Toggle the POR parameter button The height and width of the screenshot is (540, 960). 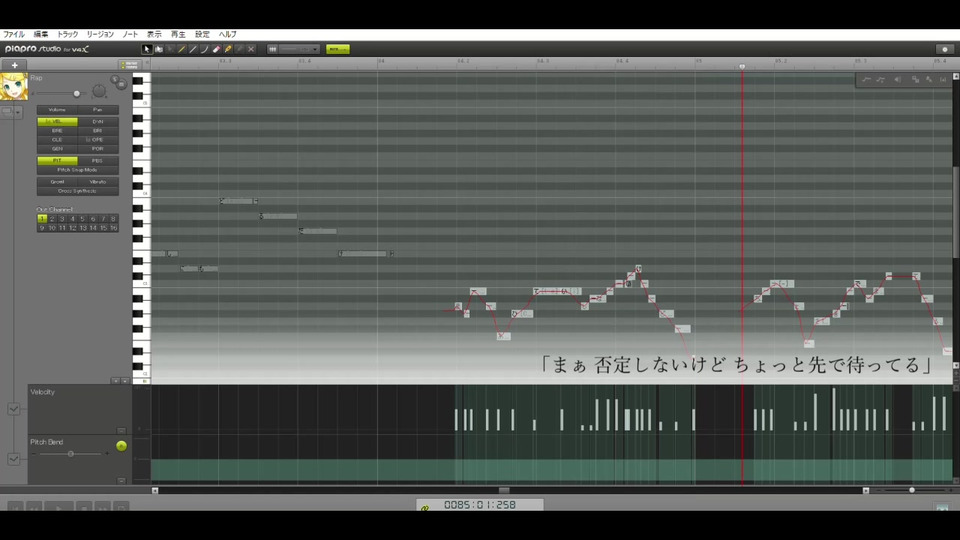tap(98, 149)
